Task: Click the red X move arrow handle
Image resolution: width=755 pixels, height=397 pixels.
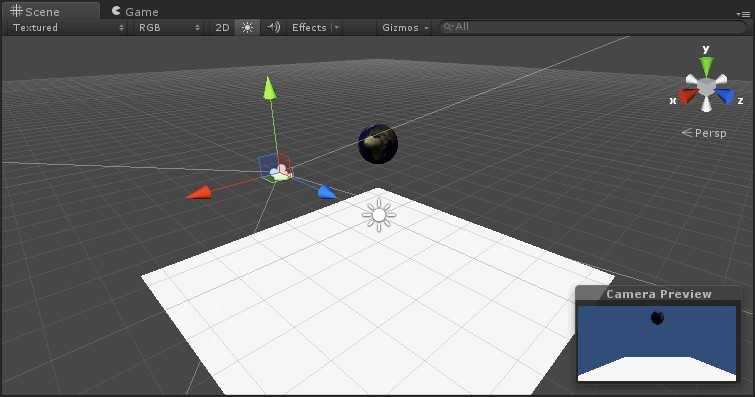Action: [x=199, y=193]
